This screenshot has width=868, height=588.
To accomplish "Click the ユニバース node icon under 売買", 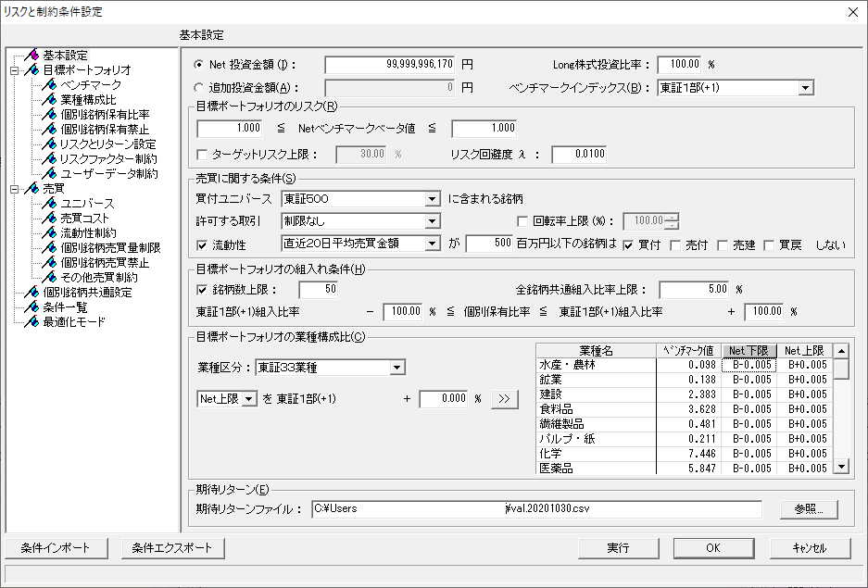I will click(50, 203).
